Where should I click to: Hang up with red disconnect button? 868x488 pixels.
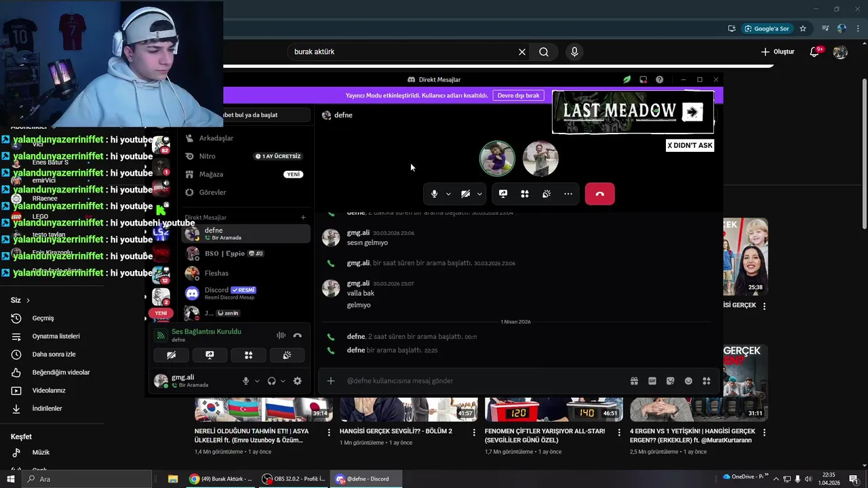599,194
